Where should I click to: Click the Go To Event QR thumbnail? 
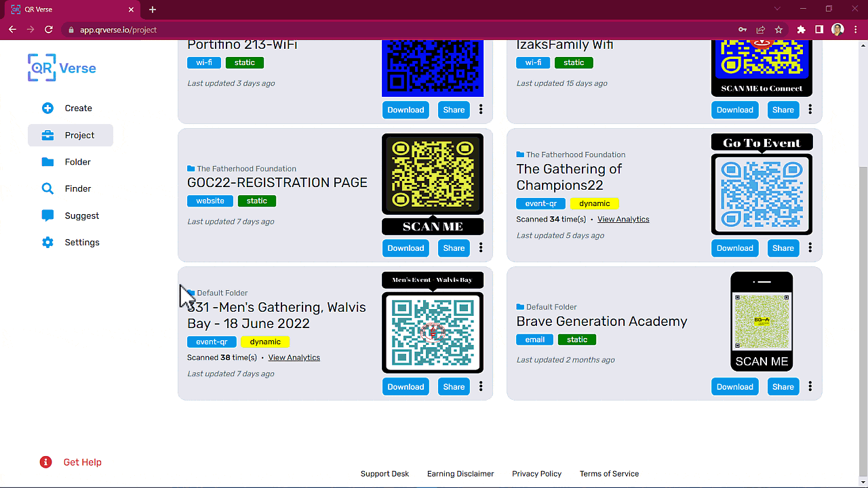(x=762, y=184)
